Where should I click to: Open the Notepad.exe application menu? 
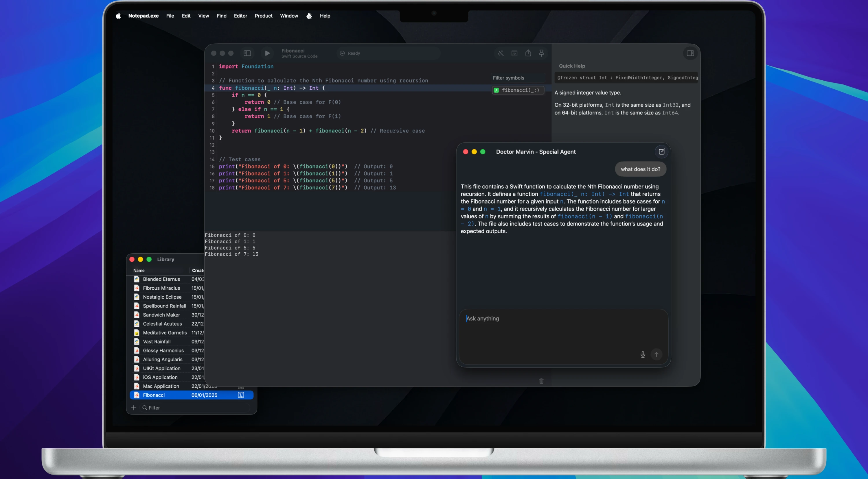[143, 16]
